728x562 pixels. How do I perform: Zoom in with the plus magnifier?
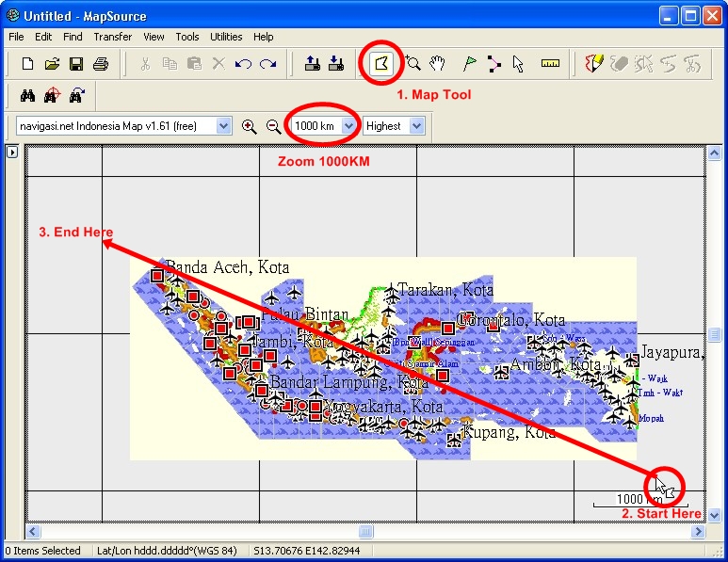pos(250,126)
